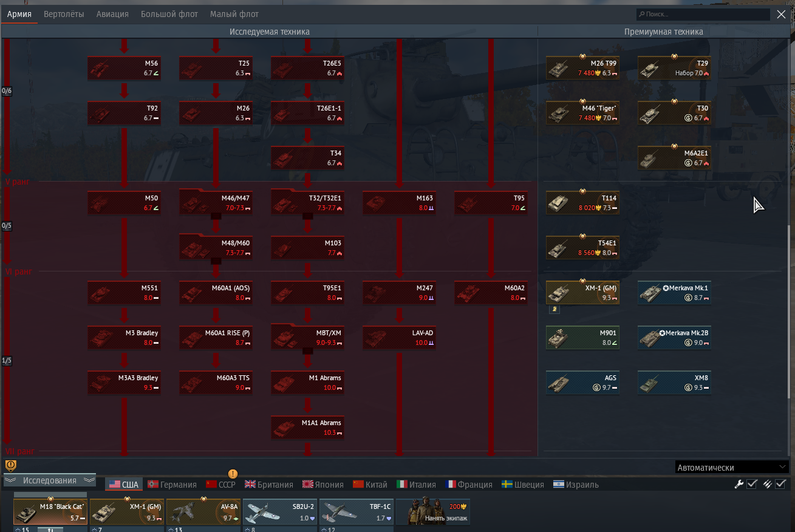Select the M56 tank card
This screenshot has height=532, width=795.
[x=125, y=68]
